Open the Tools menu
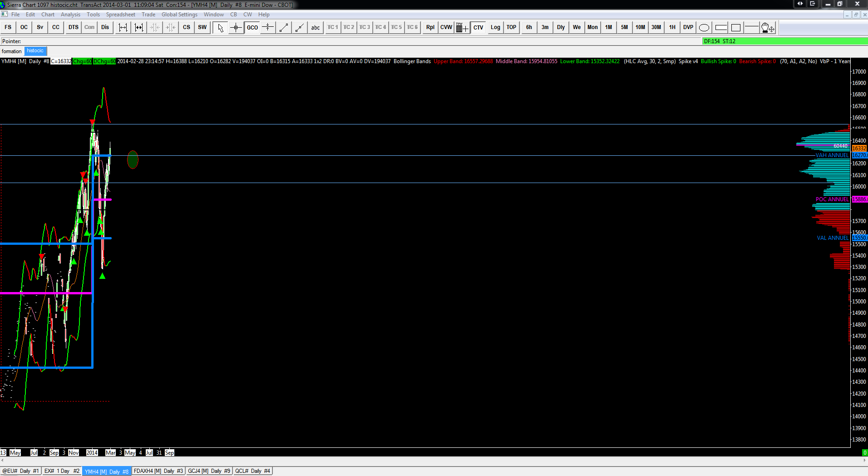The image size is (868, 476). [94, 15]
